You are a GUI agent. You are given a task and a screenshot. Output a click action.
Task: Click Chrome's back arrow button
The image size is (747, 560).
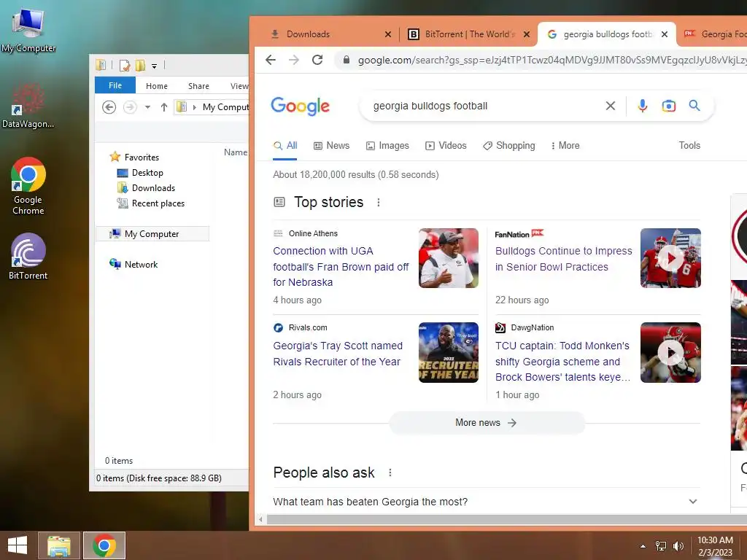(x=271, y=60)
